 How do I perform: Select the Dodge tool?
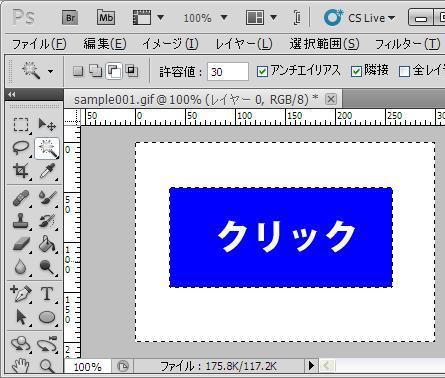point(47,267)
